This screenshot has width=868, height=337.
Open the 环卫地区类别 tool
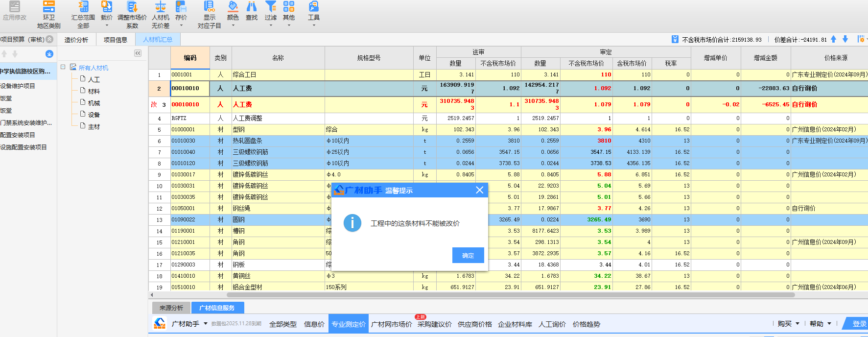[48, 15]
